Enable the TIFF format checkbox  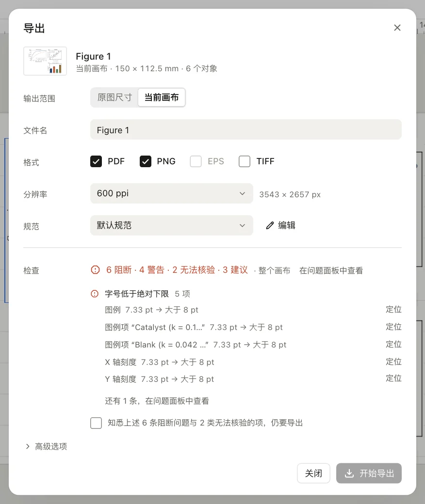(245, 161)
